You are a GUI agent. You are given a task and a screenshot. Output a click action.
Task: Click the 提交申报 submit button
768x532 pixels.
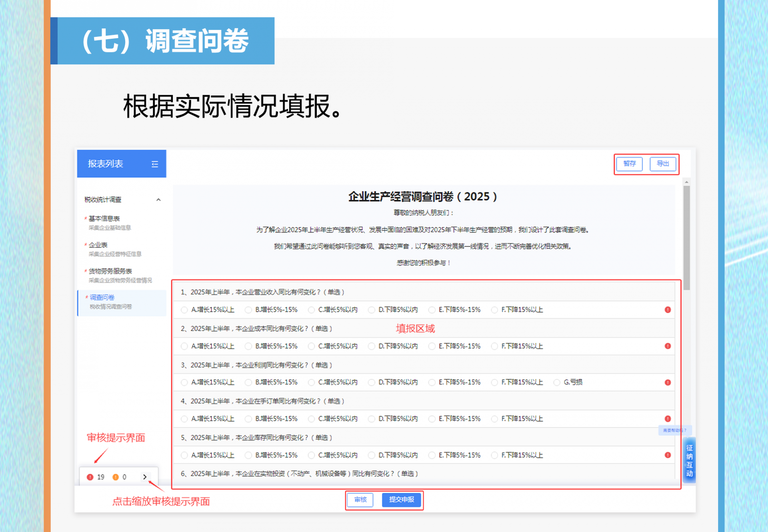click(402, 500)
